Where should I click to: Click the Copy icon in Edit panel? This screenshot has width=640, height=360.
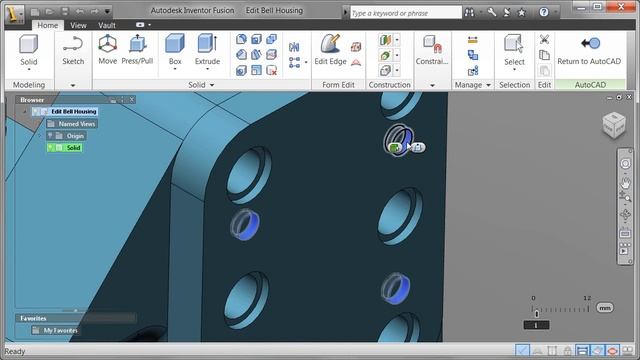[x=544, y=55]
